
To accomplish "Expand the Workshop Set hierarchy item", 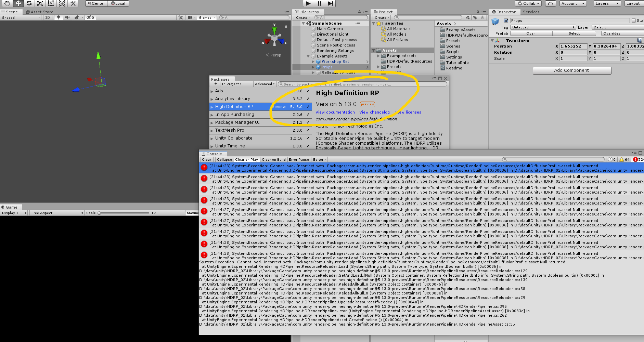I will (313, 62).
